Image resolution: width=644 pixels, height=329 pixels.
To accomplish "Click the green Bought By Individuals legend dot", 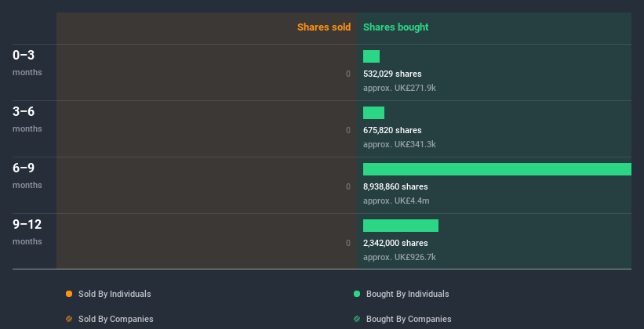I will pyautogui.click(x=357, y=294).
